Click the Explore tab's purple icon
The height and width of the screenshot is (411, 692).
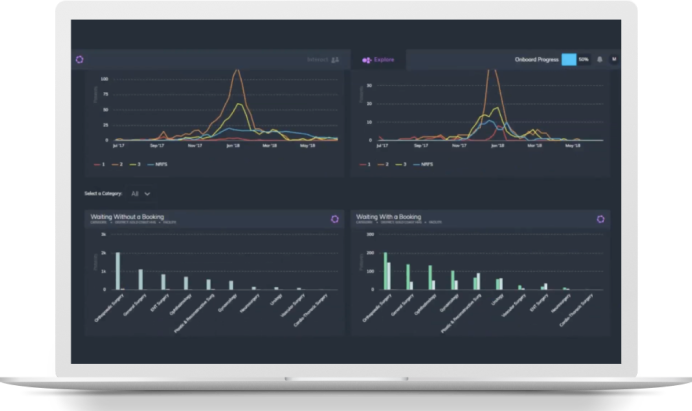point(367,60)
